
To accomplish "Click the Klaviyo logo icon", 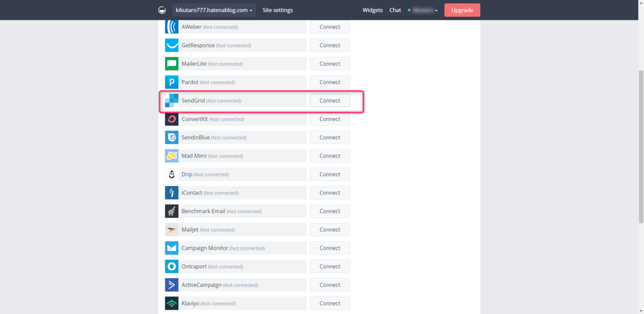I will (172, 303).
